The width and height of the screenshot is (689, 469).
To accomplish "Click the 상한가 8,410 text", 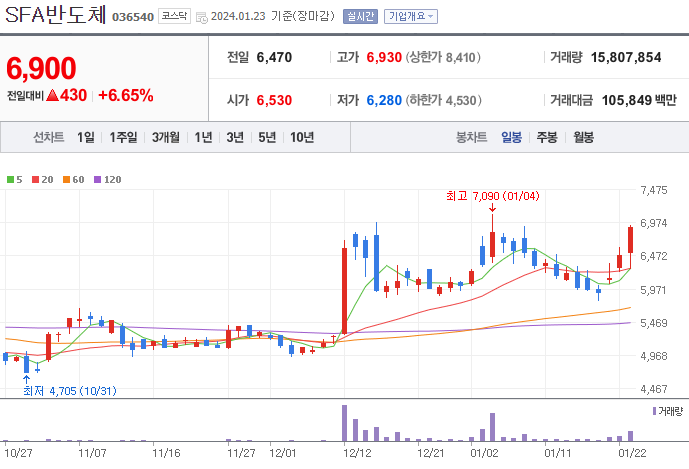I will [x=443, y=58].
